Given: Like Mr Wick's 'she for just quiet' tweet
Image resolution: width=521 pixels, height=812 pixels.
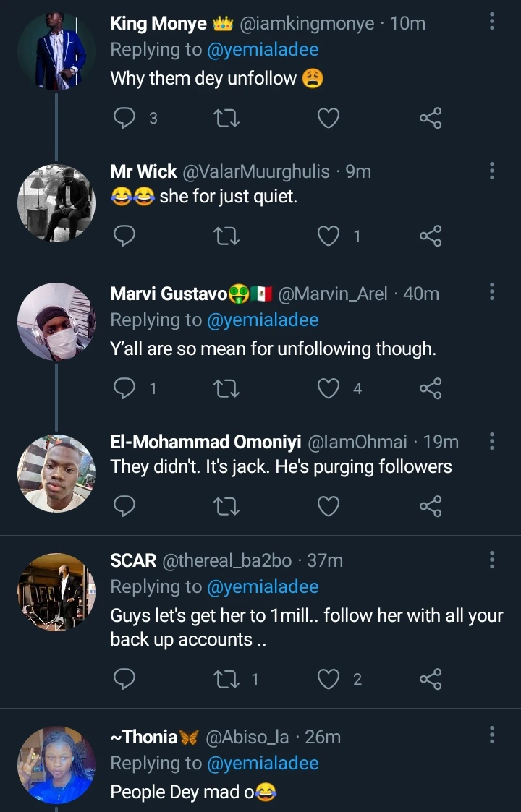Looking at the screenshot, I should [329, 235].
